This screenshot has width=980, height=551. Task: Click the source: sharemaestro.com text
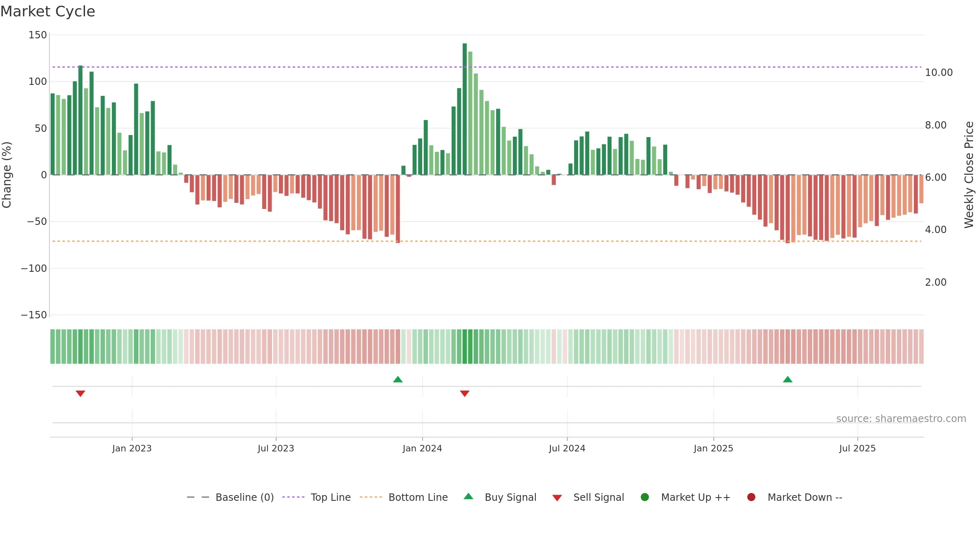(901, 419)
